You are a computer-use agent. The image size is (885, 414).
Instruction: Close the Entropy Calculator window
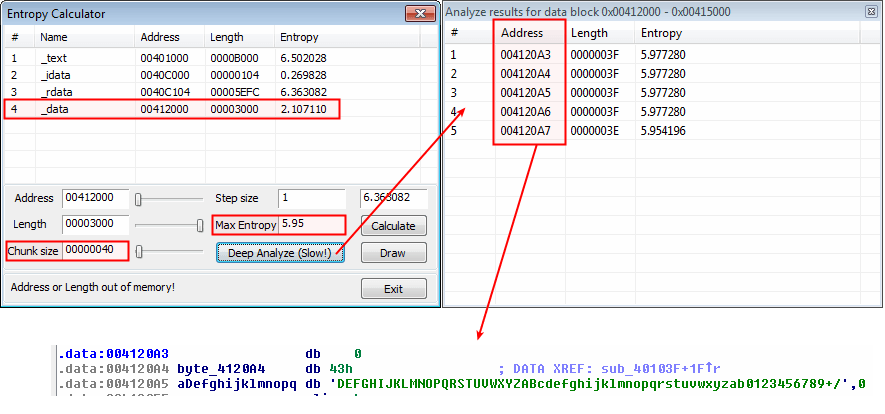point(419,14)
